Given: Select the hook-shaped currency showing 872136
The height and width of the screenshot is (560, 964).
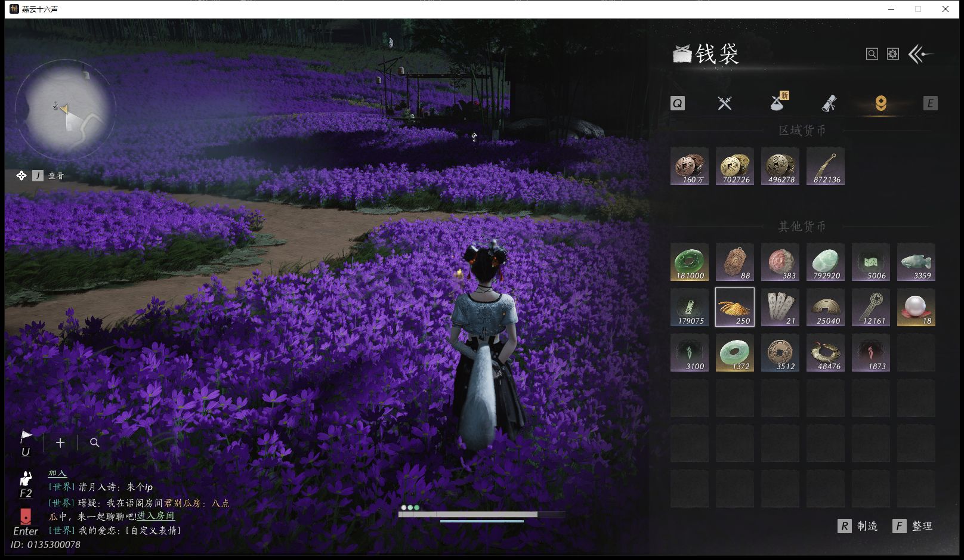Looking at the screenshot, I should click(x=826, y=166).
